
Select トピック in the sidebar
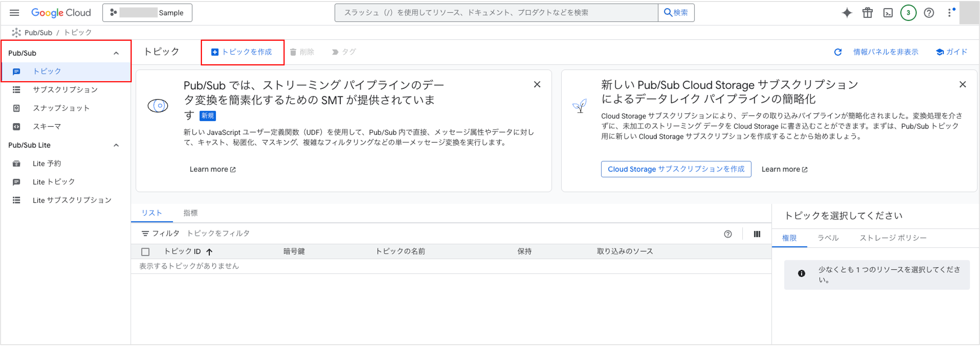click(x=66, y=72)
